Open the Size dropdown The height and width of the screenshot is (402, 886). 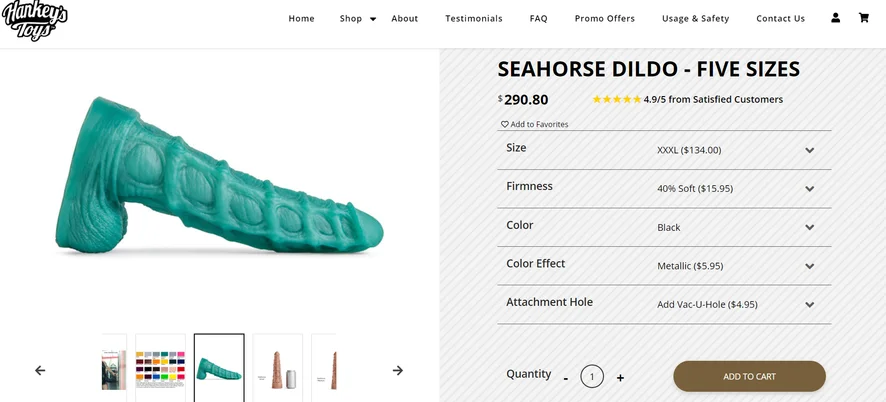(809, 150)
